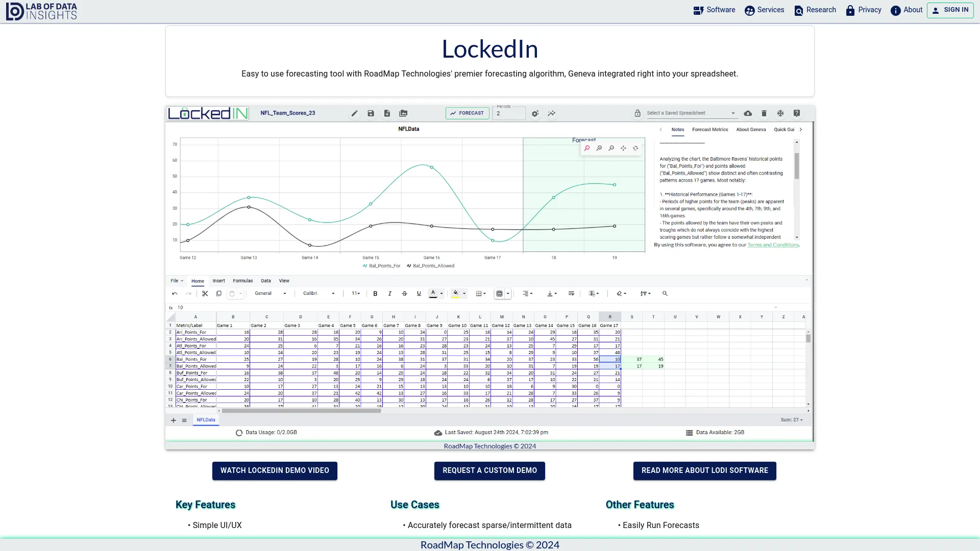
Task: Open the horizontal align dropdown
Action: 528,294
